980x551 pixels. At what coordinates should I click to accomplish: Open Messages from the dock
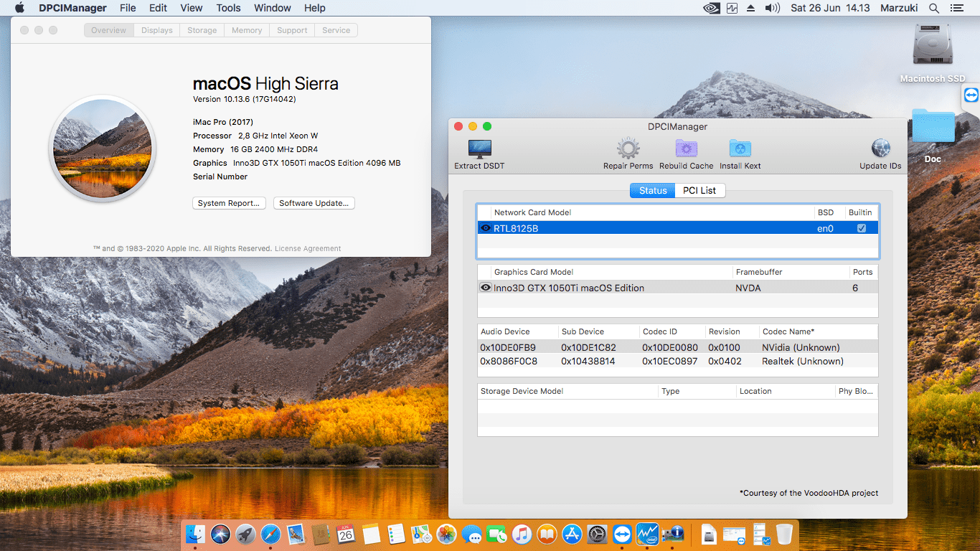tap(471, 534)
